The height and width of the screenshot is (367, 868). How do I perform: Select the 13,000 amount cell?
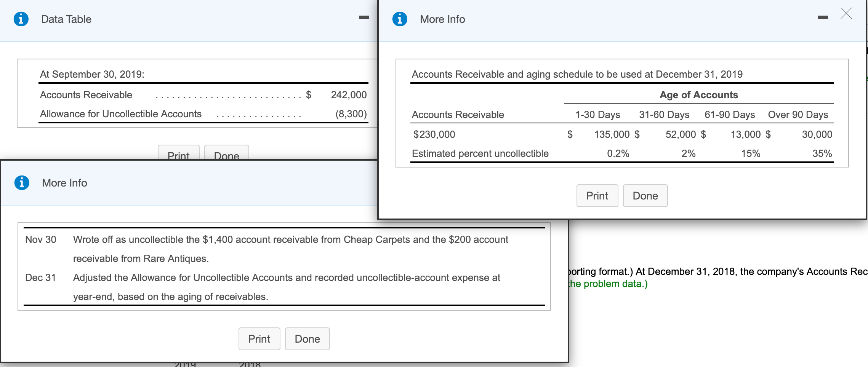(746, 134)
